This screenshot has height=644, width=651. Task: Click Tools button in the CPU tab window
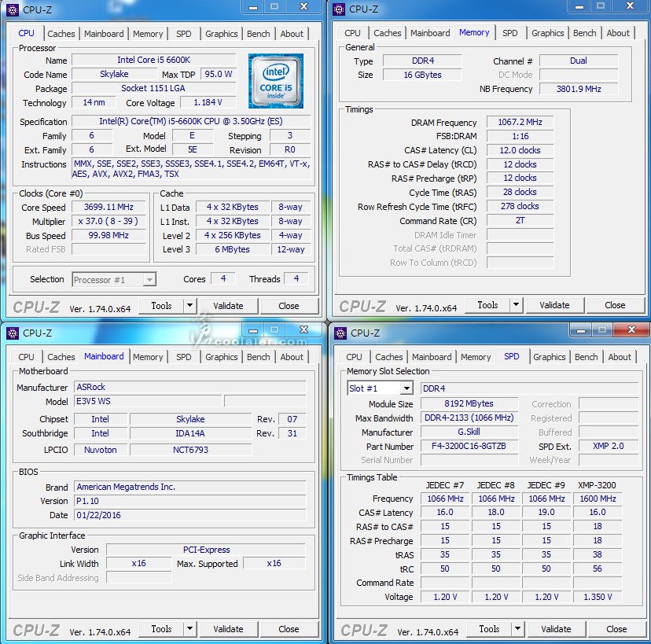pos(161,306)
